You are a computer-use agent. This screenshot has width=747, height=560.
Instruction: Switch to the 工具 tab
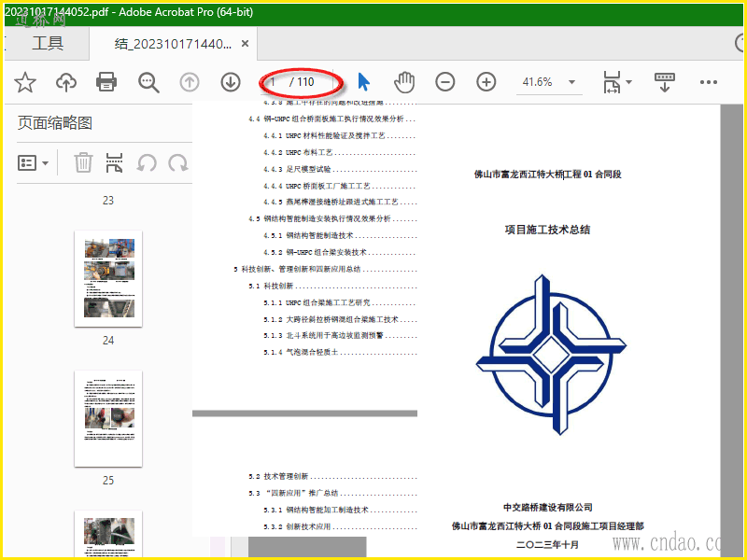[x=48, y=43]
